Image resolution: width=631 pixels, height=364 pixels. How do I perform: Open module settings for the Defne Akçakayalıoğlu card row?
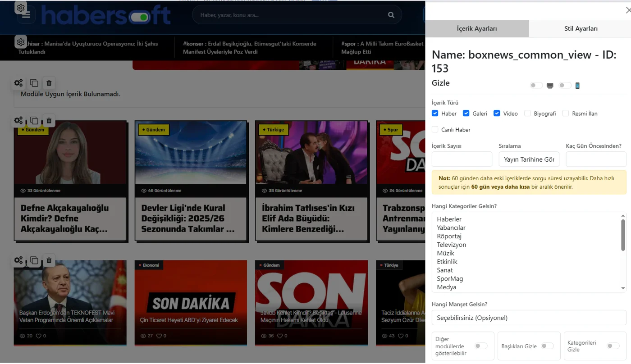pos(18,121)
